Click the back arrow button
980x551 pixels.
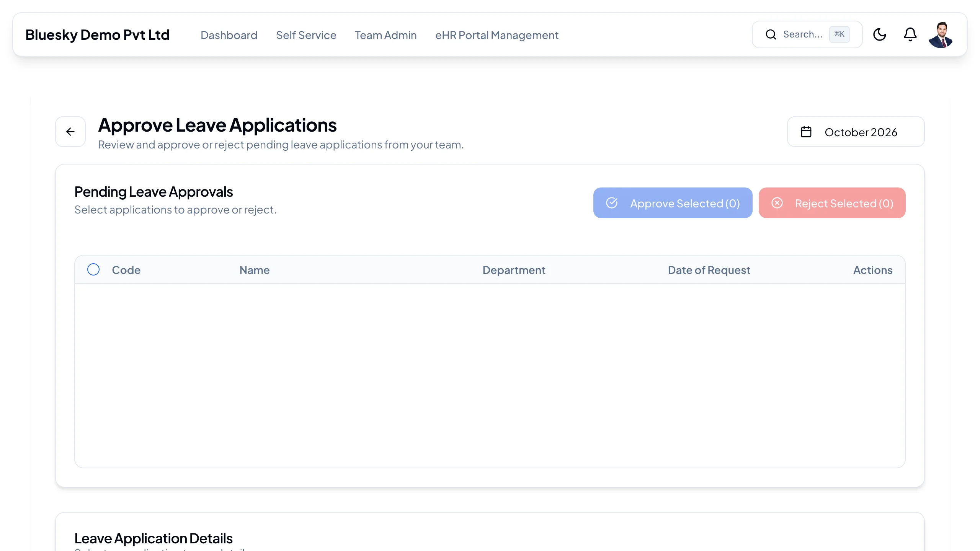(70, 132)
